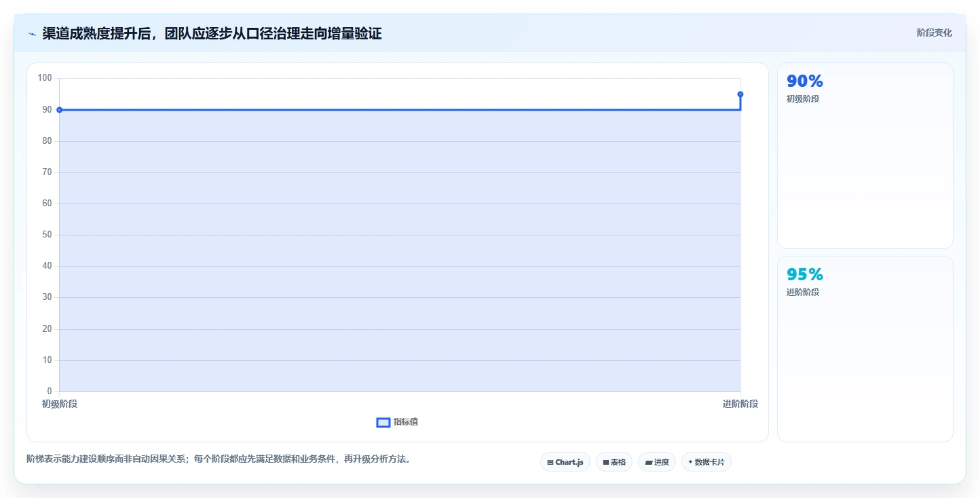Select the 进度 tag chip
Screen dimensions: 980x498
pyautogui.click(x=657, y=462)
